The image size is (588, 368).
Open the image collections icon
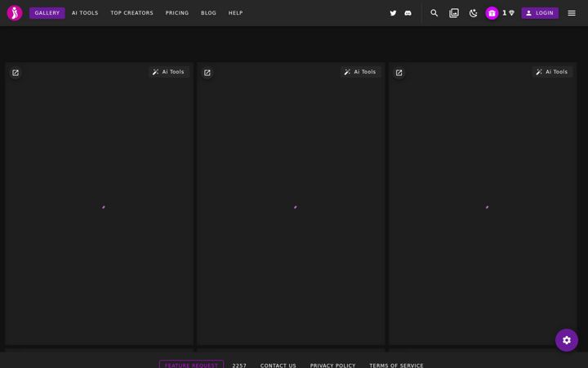pos(454,13)
